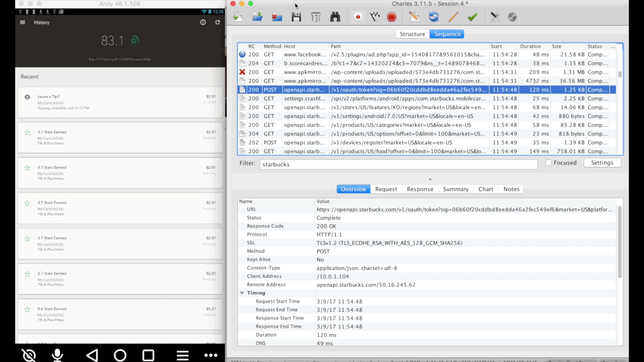Image resolution: width=644 pixels, height=362 pixels.
Task: Tap the info icon in the History header
Action: click(203, 22)
